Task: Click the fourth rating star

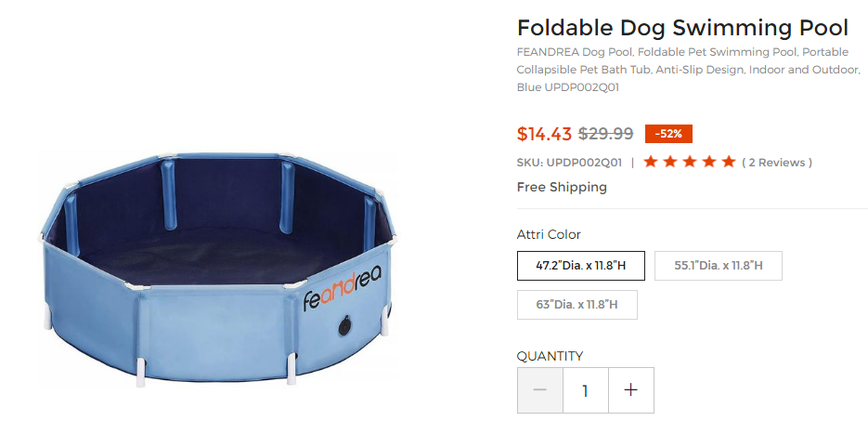Action: tap(709, 163)
